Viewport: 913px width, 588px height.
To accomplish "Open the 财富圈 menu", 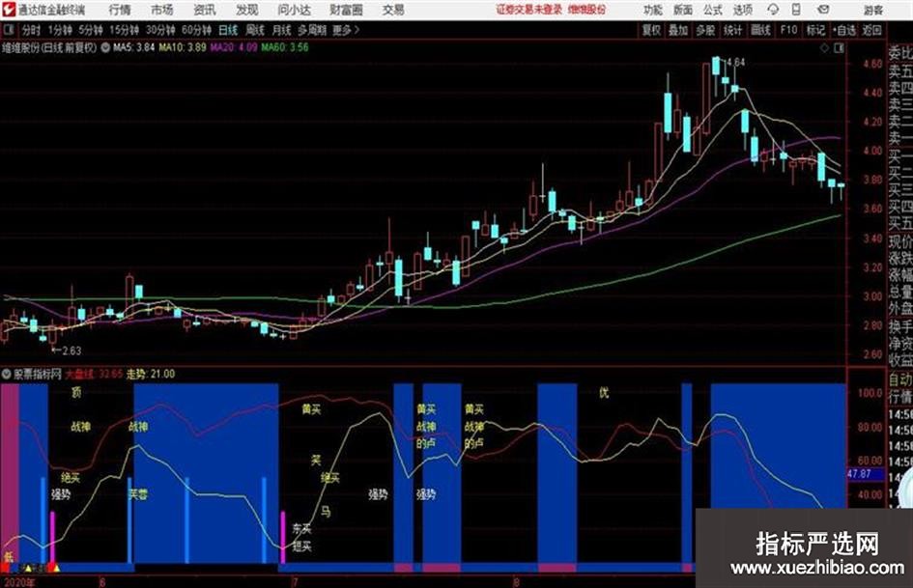I will [346, 10].
